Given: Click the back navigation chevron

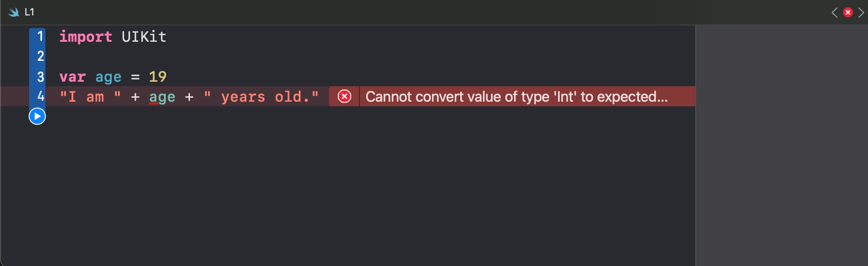Looking at the screenshot, I should pyautogui.click(x=835, y=12).
